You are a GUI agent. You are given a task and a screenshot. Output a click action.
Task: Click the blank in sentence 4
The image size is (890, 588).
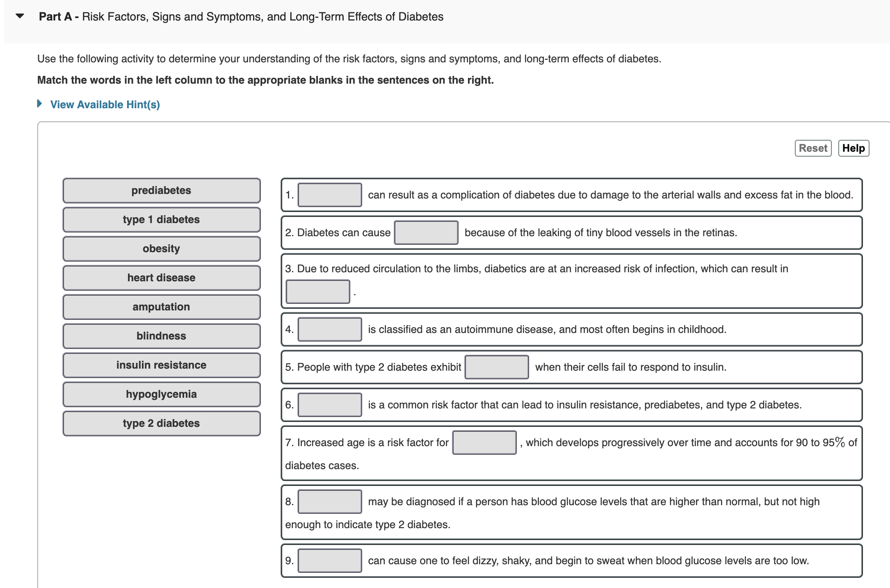pos(330,330)
